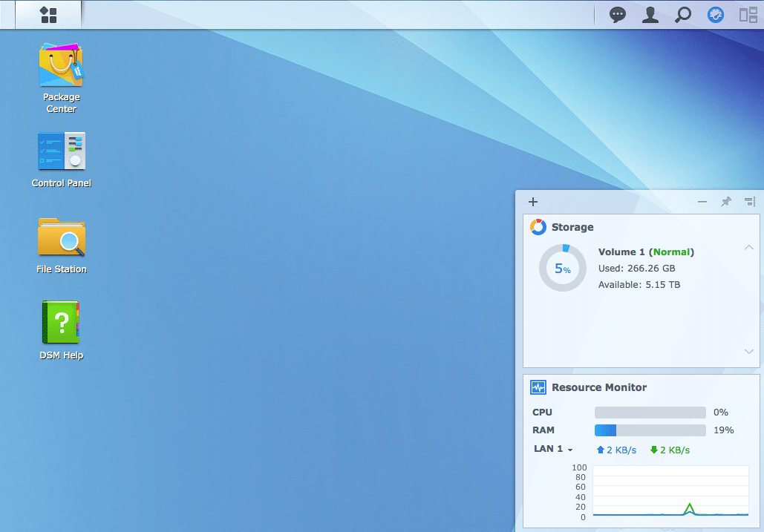The width and height of the screenshot is (764, 532).
Task: Open Notifications speech bubble icon
Action: pos(617,15)
